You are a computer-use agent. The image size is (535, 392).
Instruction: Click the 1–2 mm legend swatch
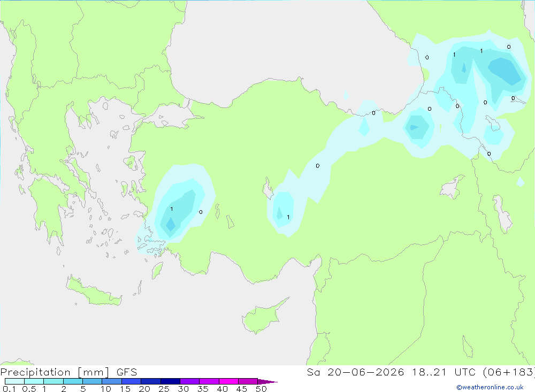[53, 381]
